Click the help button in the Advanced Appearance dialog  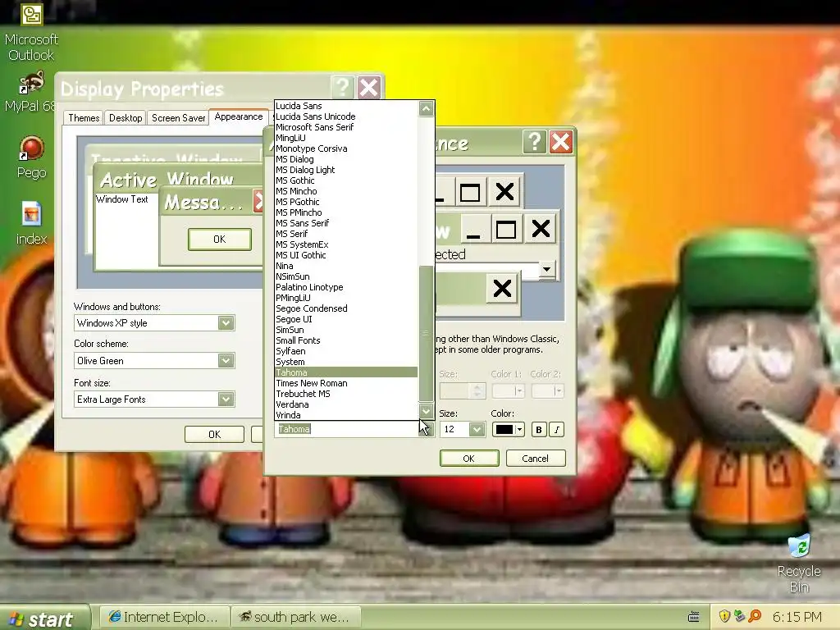point(534,142)
